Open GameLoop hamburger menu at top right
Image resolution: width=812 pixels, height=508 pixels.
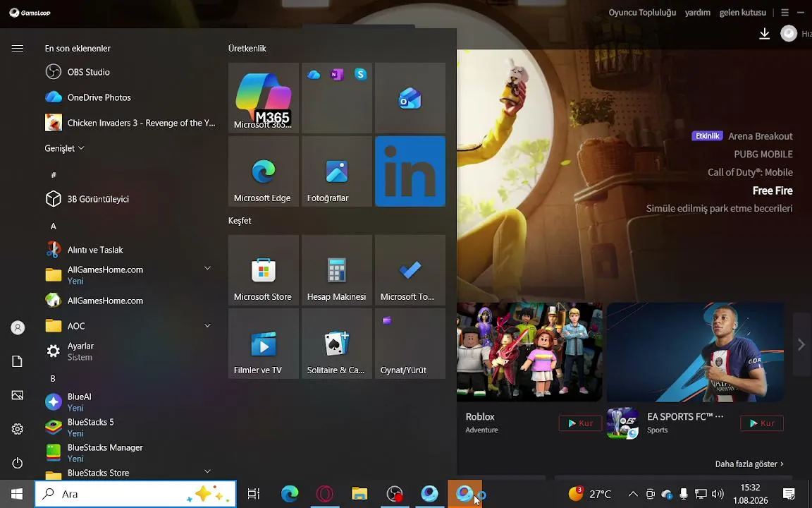[785, 13]
